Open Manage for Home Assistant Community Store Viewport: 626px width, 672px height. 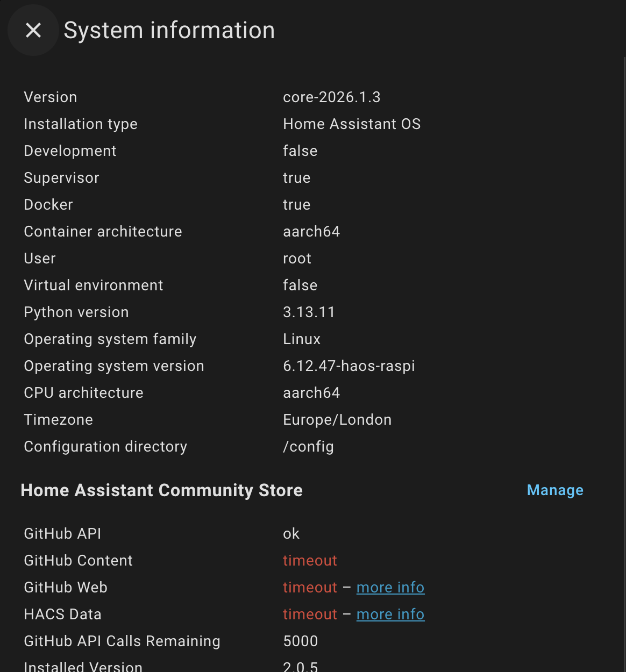(x=555, y=490)
